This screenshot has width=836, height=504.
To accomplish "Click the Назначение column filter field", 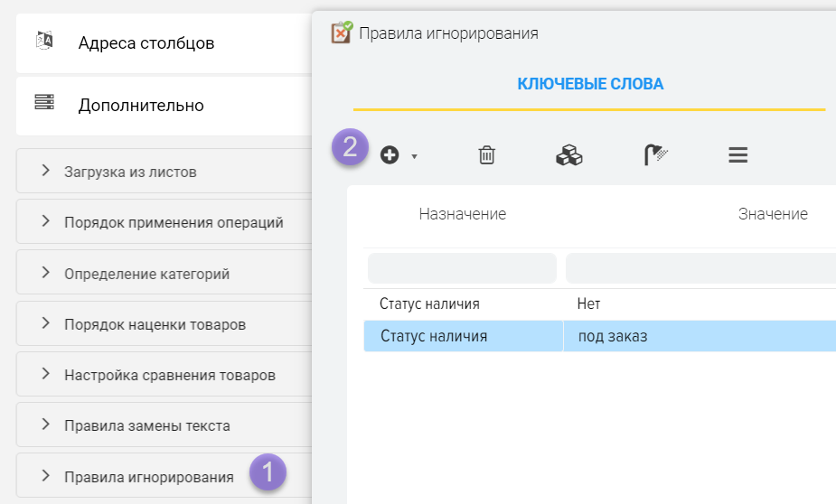I will (462, 268).
